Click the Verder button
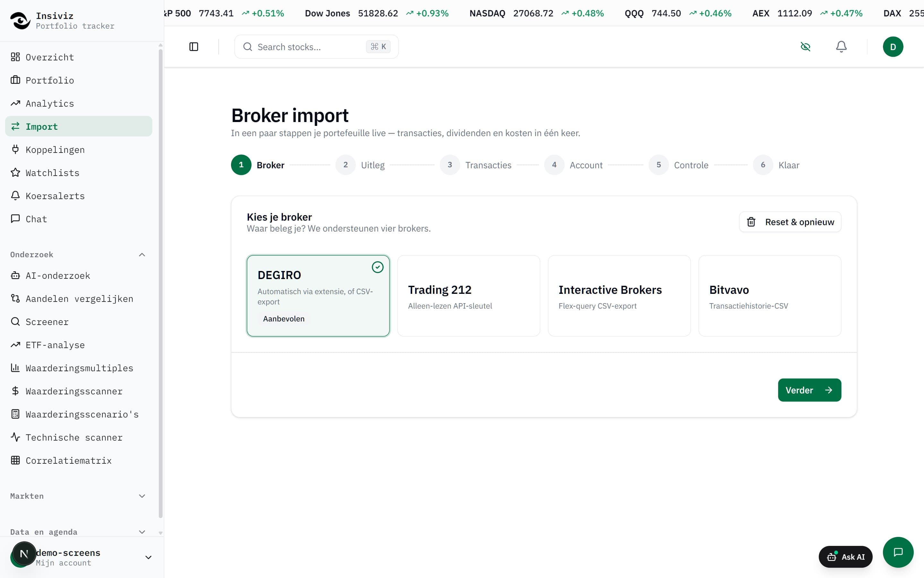The width and height of the screenshot is (924, 578). 809,390
